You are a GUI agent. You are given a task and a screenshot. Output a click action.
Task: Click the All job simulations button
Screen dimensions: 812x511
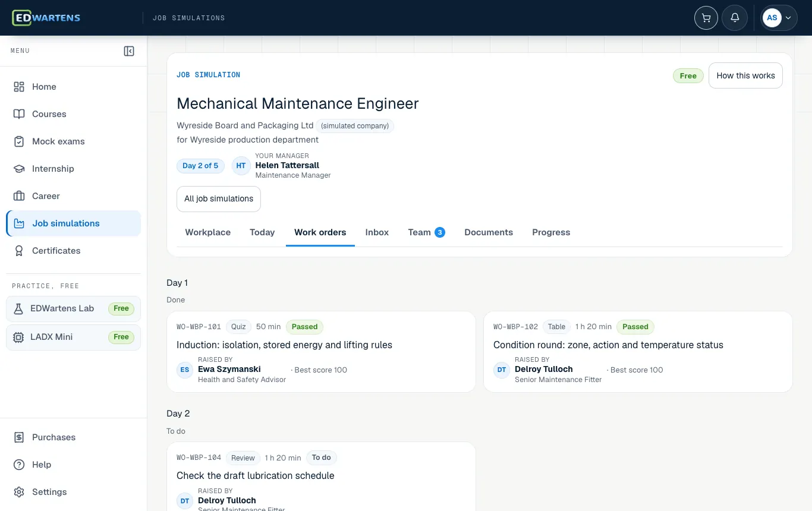219,199
